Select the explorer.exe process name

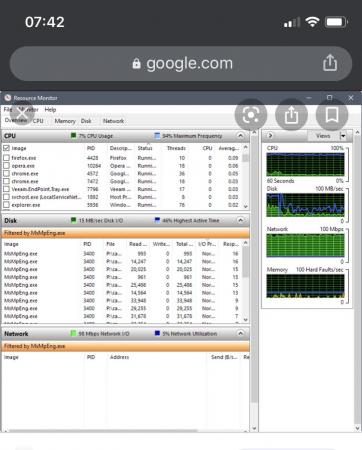26,205
